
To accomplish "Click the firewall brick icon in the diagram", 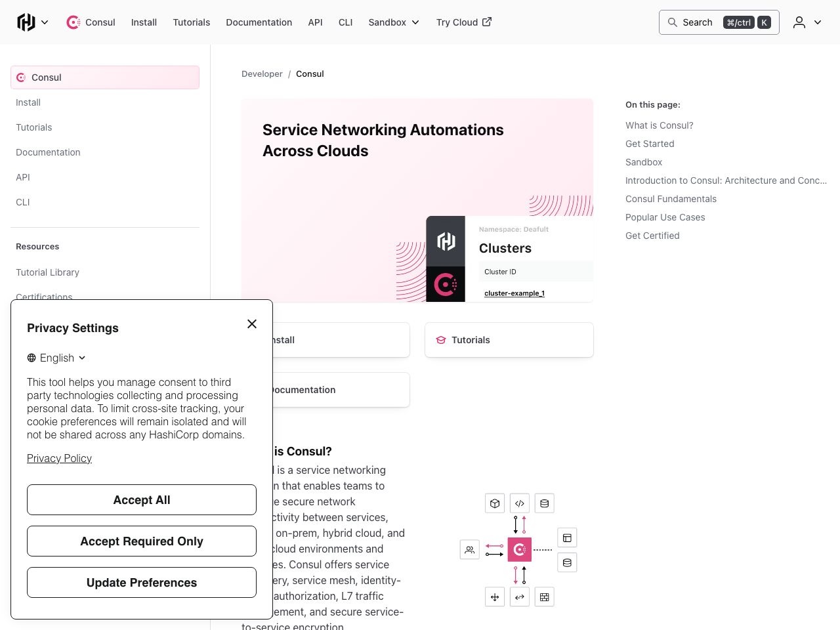I will coord(544,597).
